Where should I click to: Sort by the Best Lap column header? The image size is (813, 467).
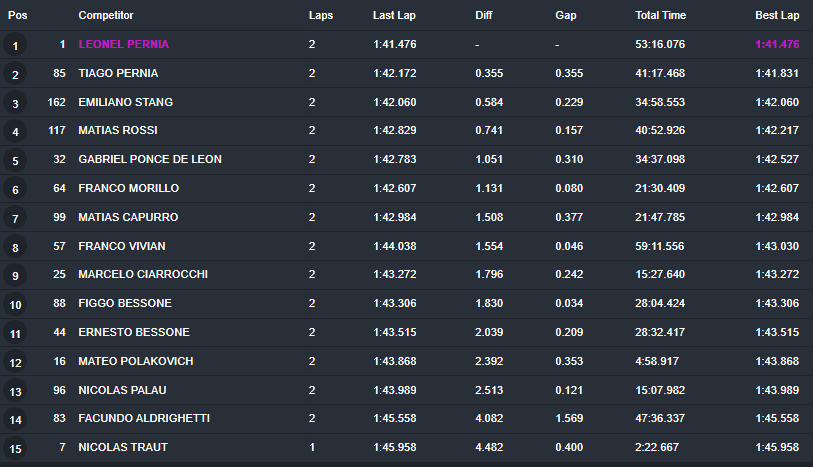777,16
